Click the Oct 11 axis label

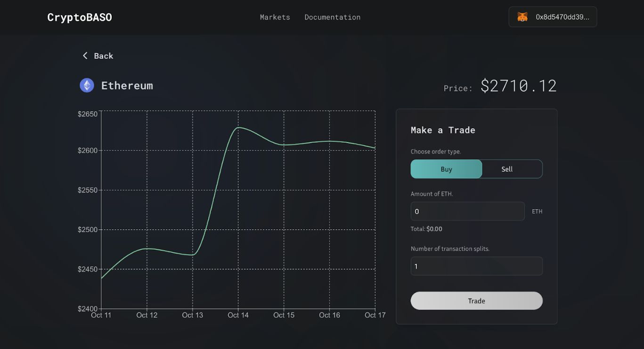101,315
